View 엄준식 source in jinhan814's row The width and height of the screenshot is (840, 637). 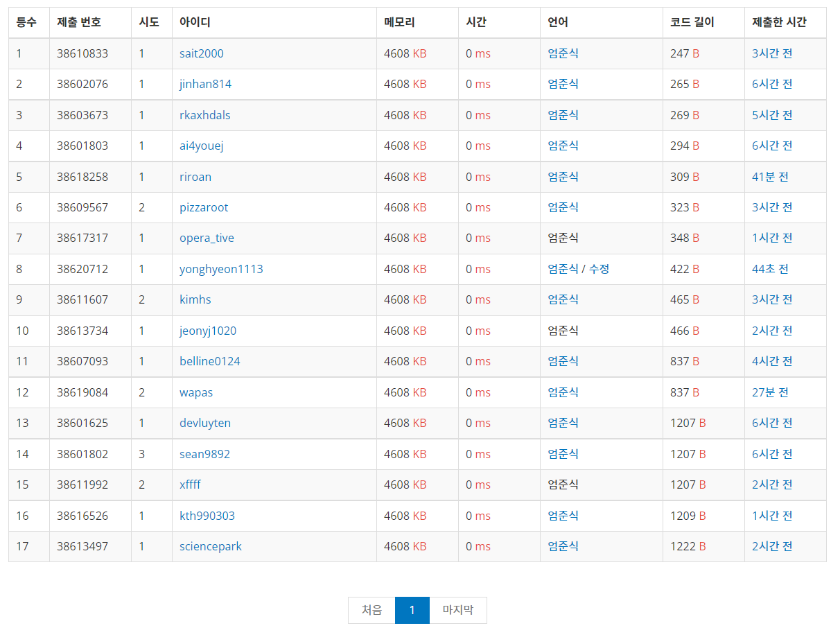[x=563, y=84]
